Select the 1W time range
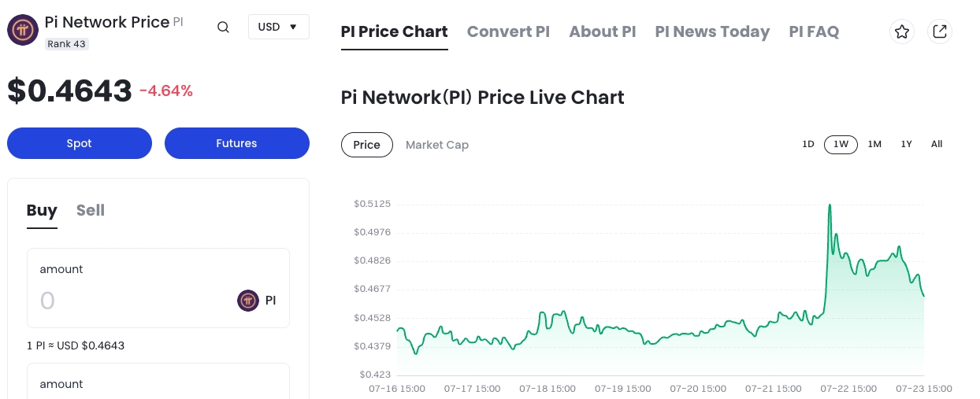Image resolution: width=980 pixels, height=399 pixels. [x=841, y=144]
